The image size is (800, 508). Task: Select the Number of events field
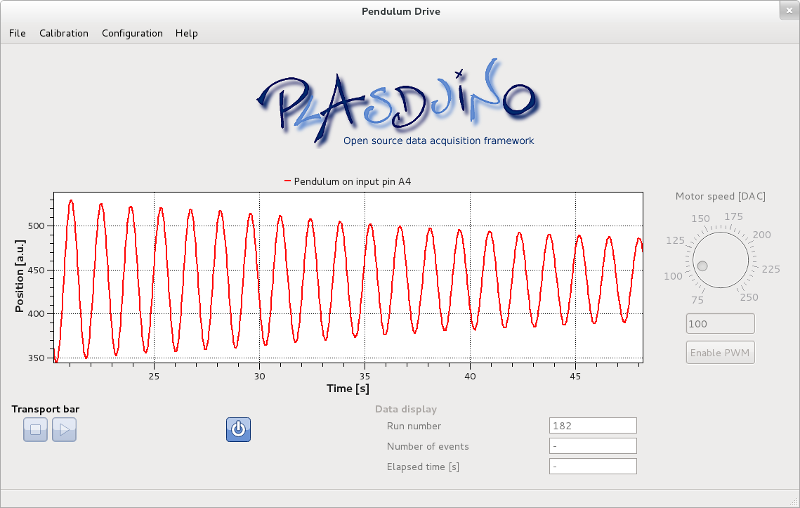pos(592,446)
